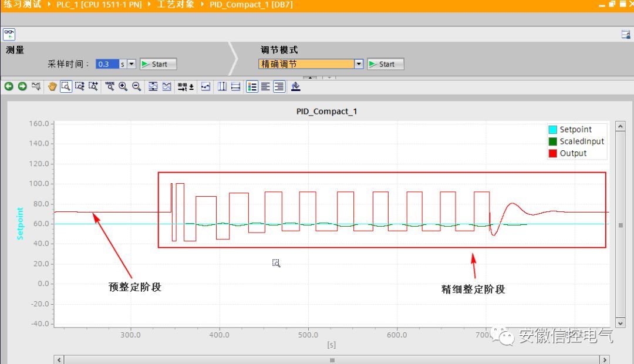This screenshot has width=634, height=364.
Task: Open the tuning mode dropdown
Action: pos(359,64)
